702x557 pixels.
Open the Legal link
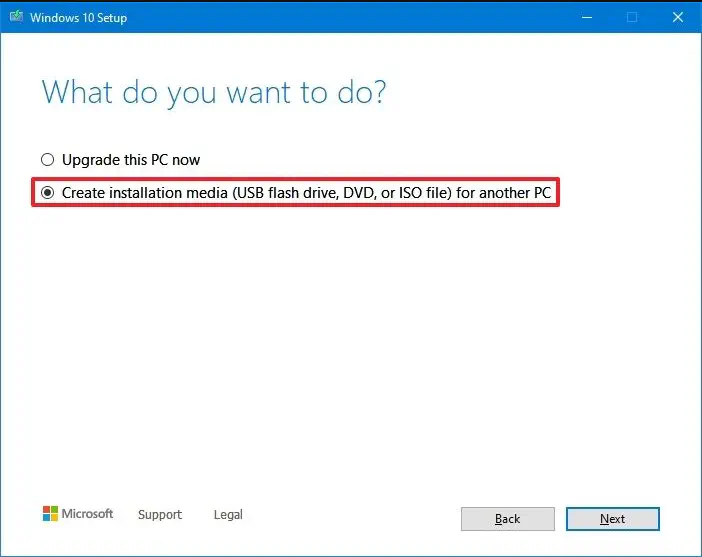(228, 514)
